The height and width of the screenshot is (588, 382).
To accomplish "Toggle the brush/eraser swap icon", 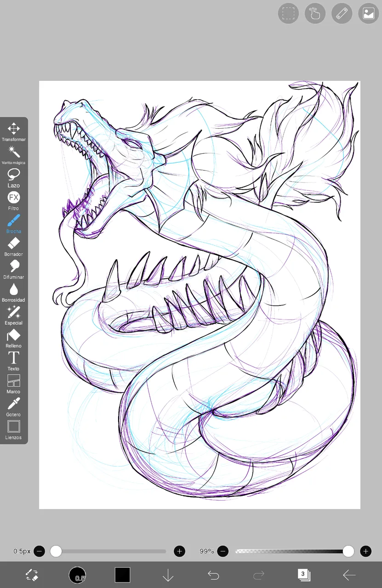I will pyautogui.click(x=32, y=575).
